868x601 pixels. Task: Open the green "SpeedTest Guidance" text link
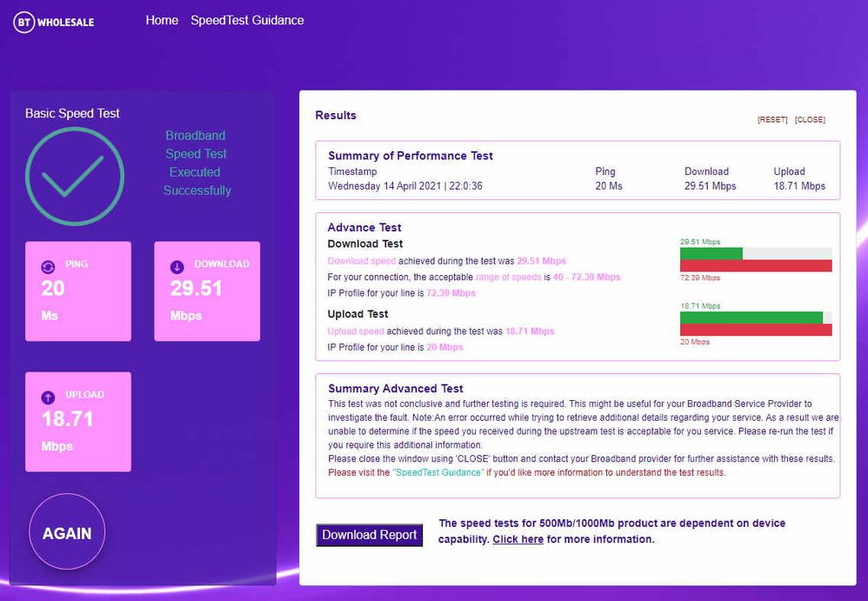click(437, 473)
